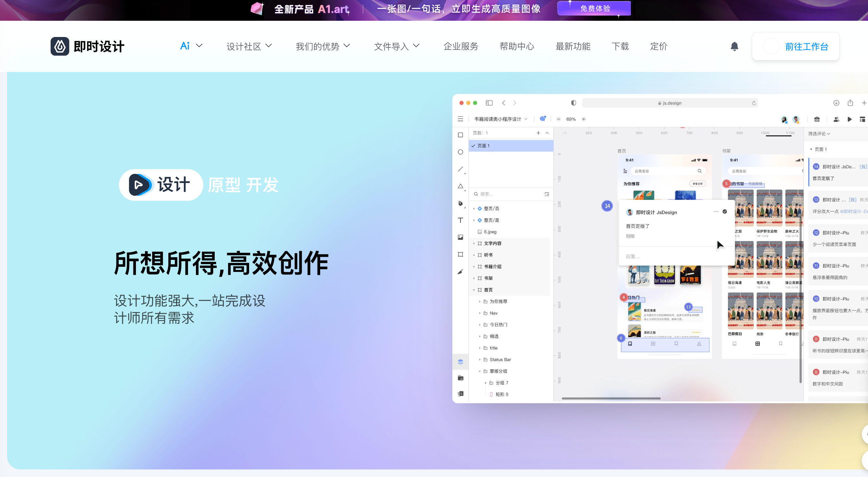Select the Rectangle tool at the toolbar top
868x477 pixels.
point(460,135)
